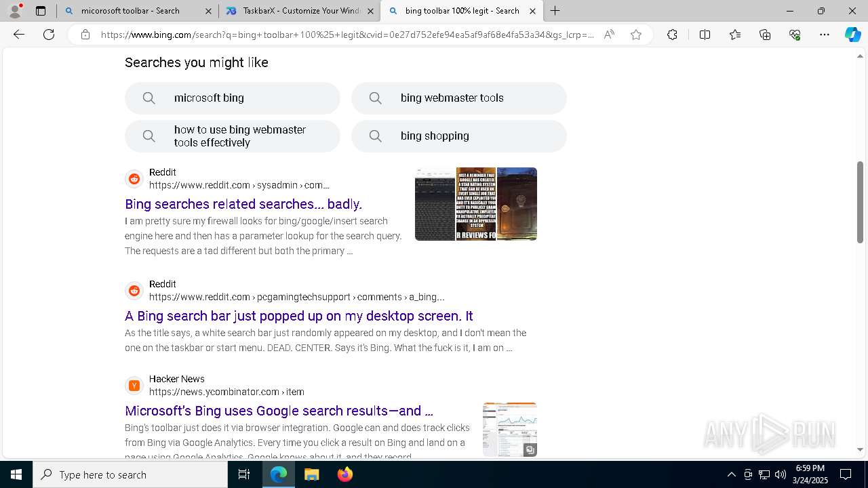
Task: Click the Reddit favicon of sysadmin result
Action: pyautogui.click(x=134, y=179)
